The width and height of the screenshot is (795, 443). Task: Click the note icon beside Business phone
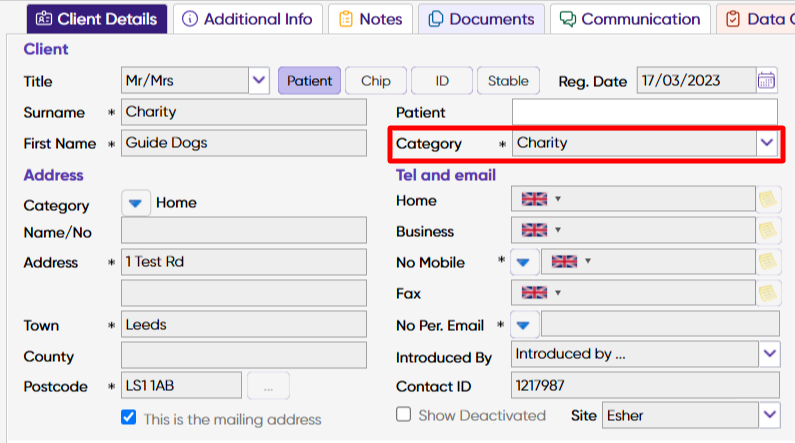(768, 231)
